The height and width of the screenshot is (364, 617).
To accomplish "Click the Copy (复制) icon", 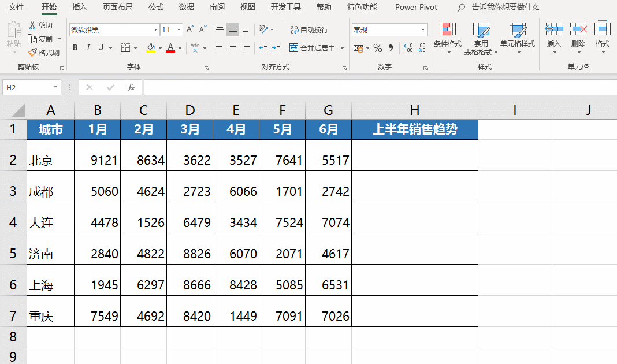I will pos(32,39).
